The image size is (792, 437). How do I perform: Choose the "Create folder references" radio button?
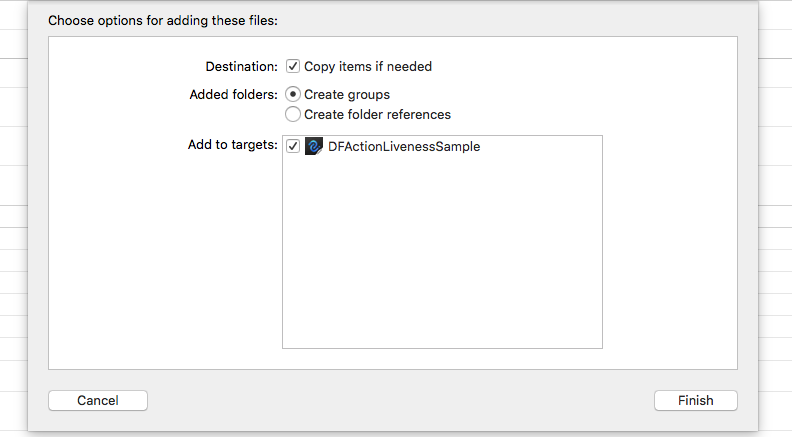pos(293,114)
